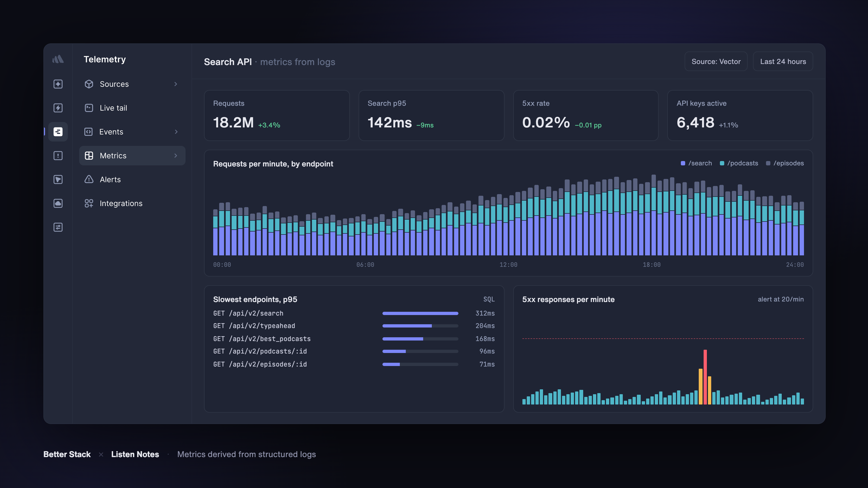Click the 204ms latency value

point(485,326)
